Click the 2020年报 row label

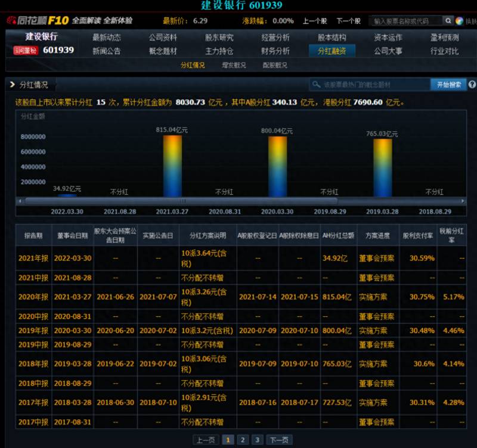coord(33,297)
